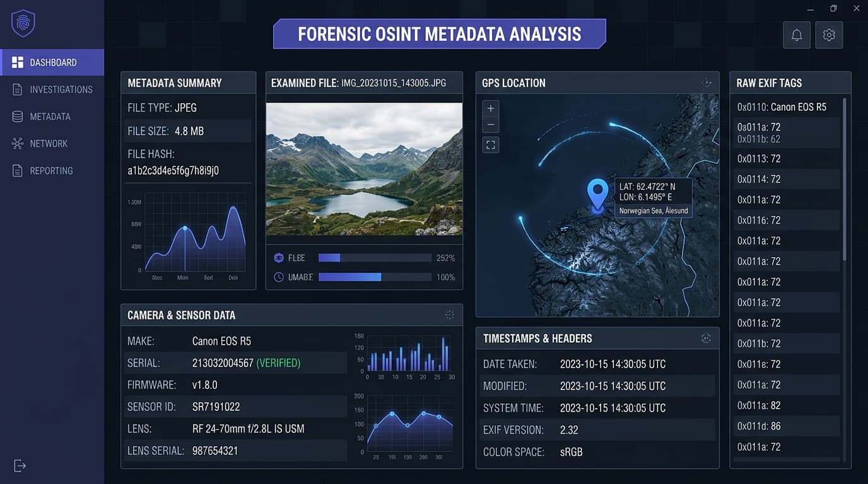Viewport: 868px width, 484px height.
Task: Open the Investigations section
Action: pyautogui.click(x=52, y=89)
